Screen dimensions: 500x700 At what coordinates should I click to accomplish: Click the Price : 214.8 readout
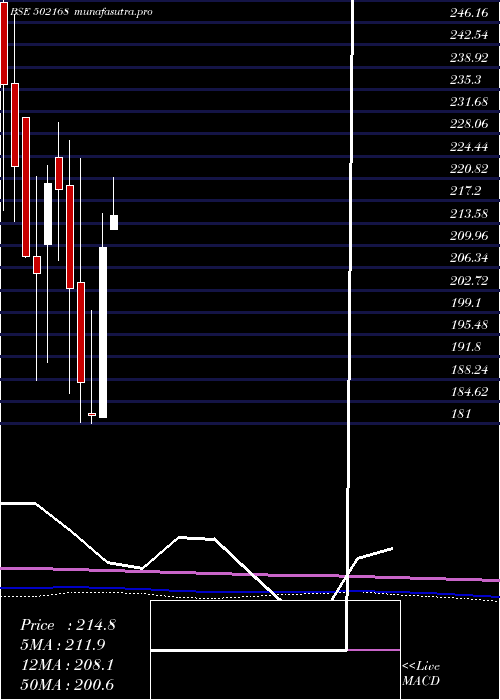68,625
